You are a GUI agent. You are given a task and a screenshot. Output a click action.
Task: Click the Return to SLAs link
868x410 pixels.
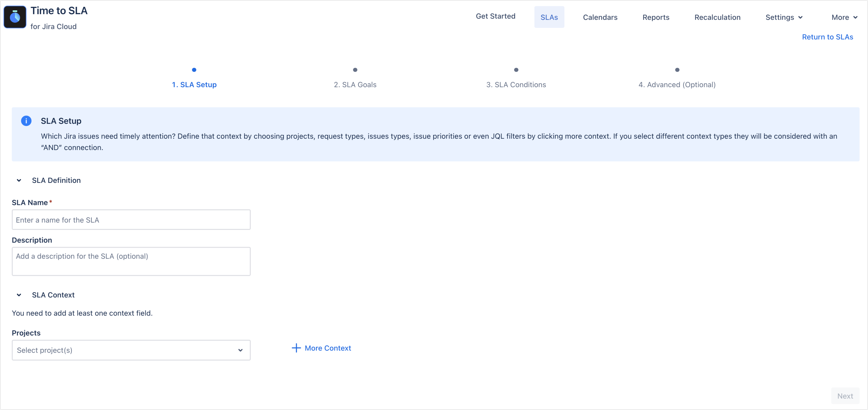click(828, 37)
